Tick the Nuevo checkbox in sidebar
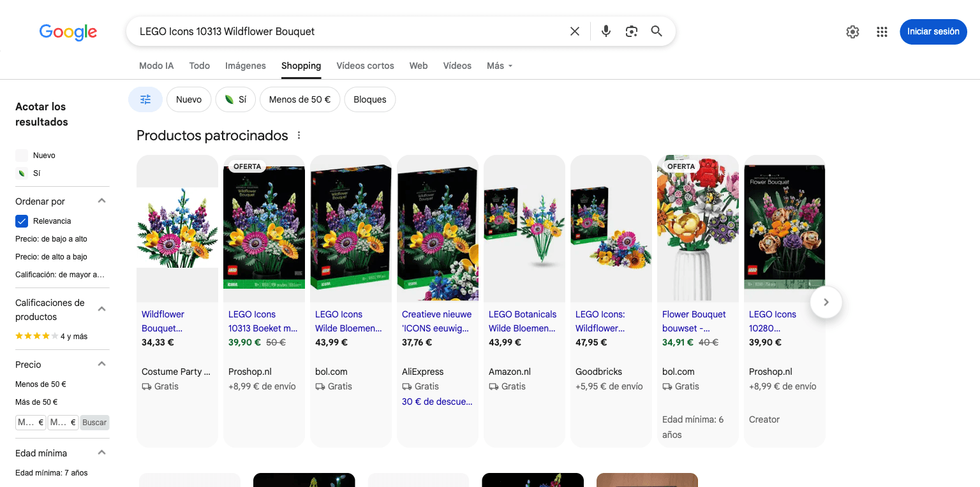 (x=22, y=155)
